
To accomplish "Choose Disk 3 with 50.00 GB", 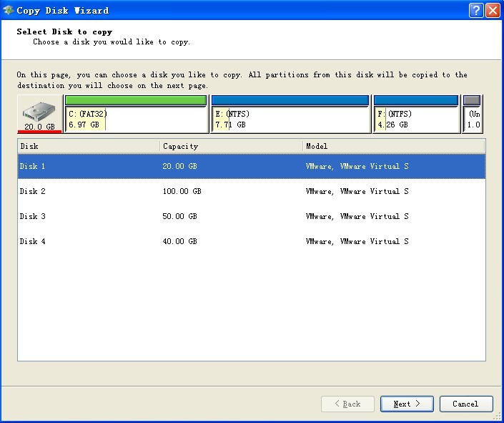I will pos(251,216).
